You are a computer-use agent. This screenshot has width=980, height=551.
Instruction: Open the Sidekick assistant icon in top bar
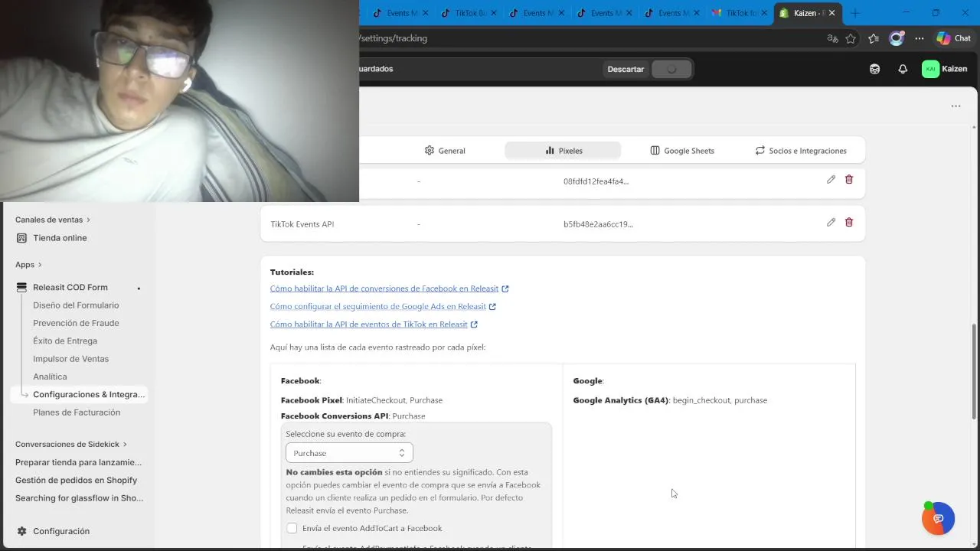click(875, 69)
